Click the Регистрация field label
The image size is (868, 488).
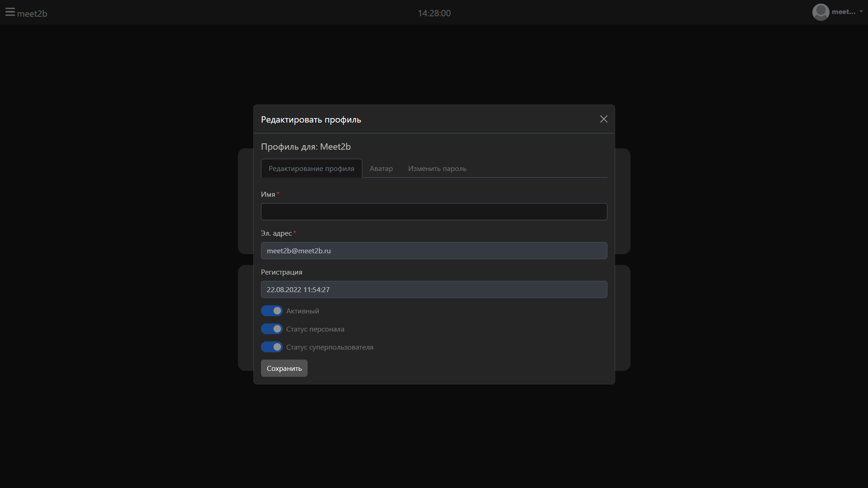tap(281, 272)
